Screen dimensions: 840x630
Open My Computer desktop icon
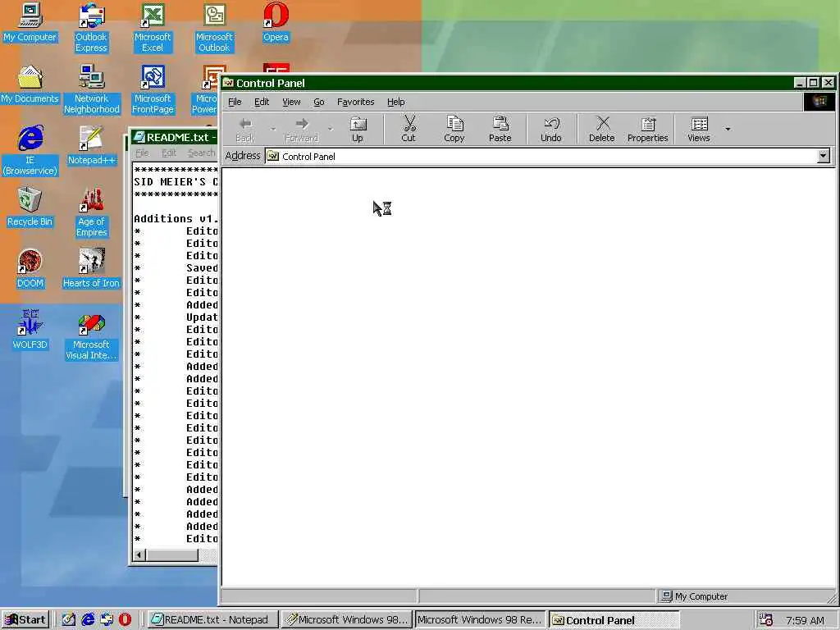(30, 23)
